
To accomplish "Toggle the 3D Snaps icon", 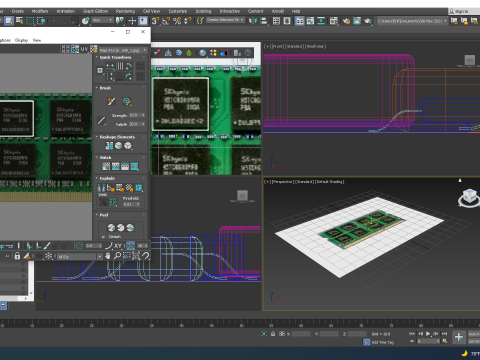I will [x=155, y=21].
